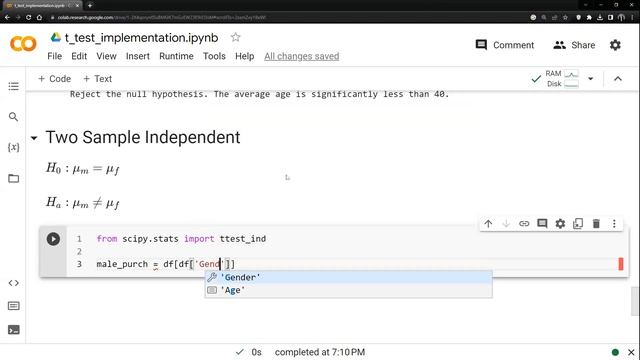Screen dimensions: 640x360
Task: Open the RAM and Disk dropdown arrow
Action: tap(591, 79)
